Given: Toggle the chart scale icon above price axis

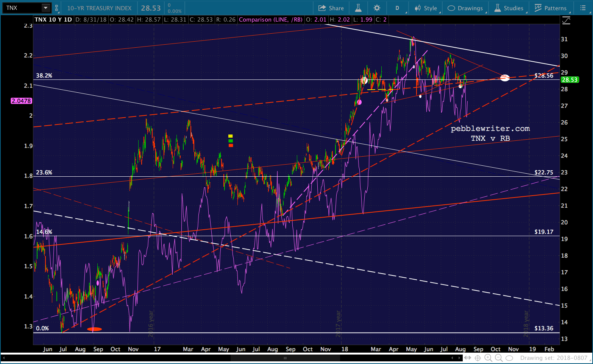Looking at the screenshot, I should (x=566, y=20).
